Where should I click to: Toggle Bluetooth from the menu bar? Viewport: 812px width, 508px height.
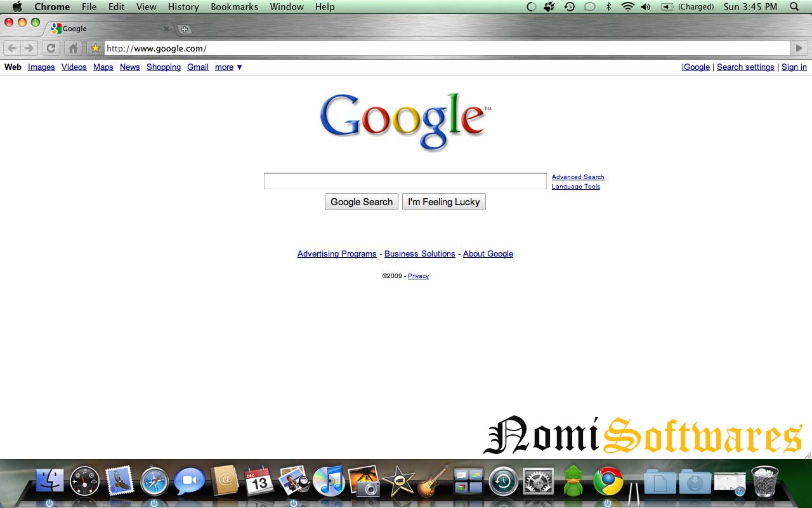(609, 7)
